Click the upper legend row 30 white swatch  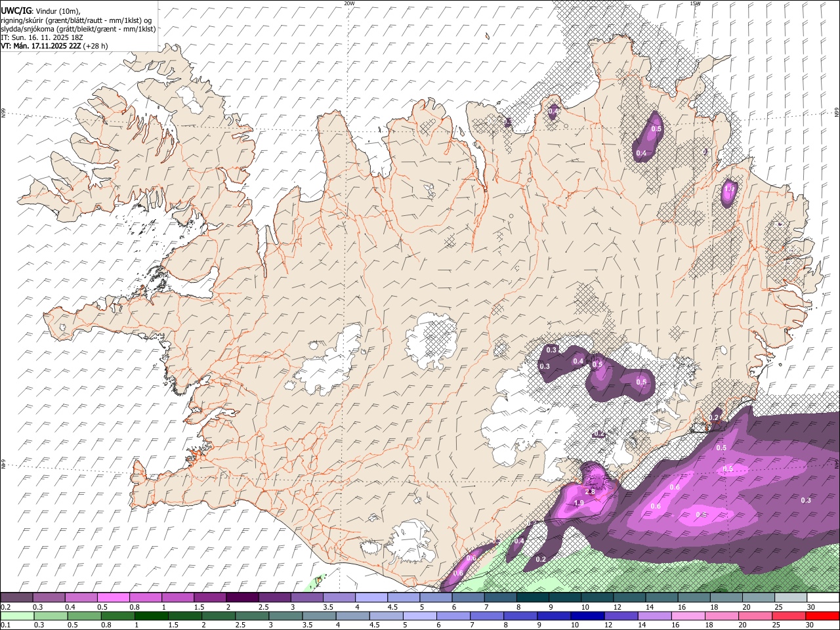click(824, 597)
